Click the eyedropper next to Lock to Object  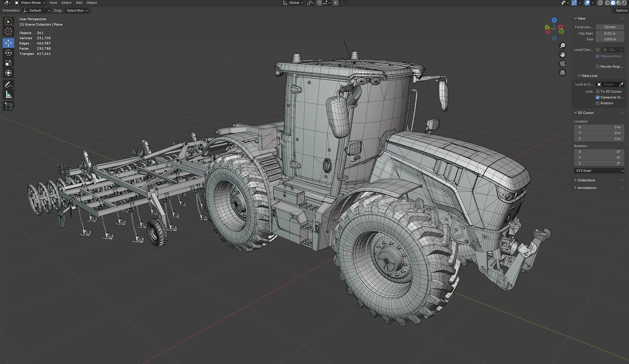click(621, 85)
